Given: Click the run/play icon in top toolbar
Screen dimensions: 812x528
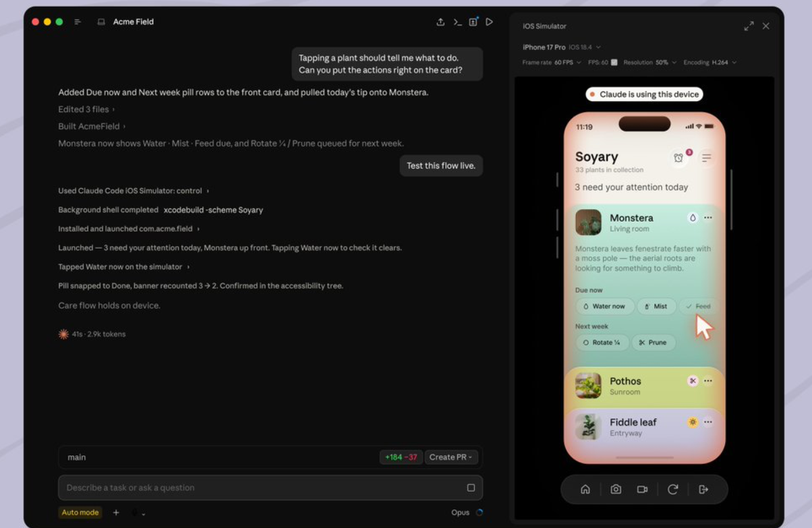Looking at the screenshot, I should click(x=490, y=22).
